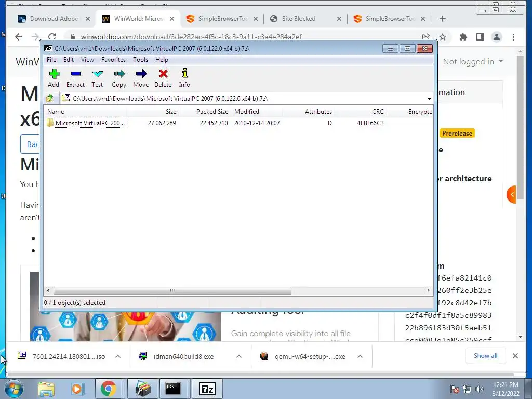Open the Info tool in 7-Zip
Image resolution: width=532 pixels, height=399 pixels.
(x=184, y=78)
